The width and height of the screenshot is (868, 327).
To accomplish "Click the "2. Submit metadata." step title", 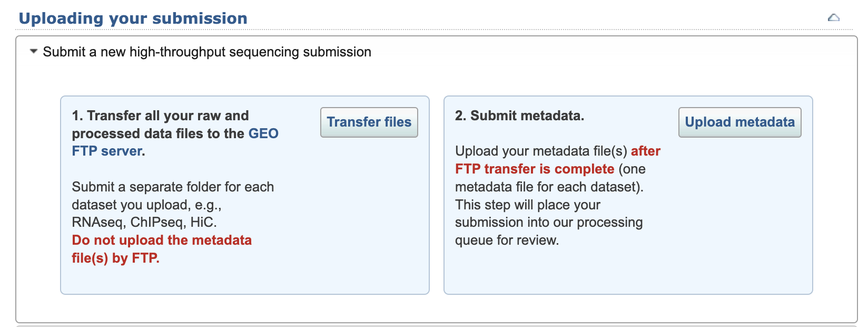I will coord(519,116).
